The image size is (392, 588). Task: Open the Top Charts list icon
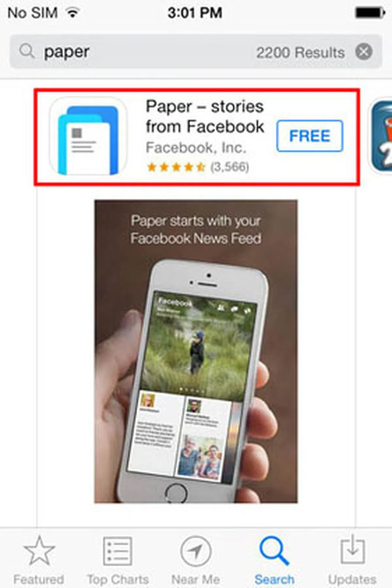click(x=118, y=551)
